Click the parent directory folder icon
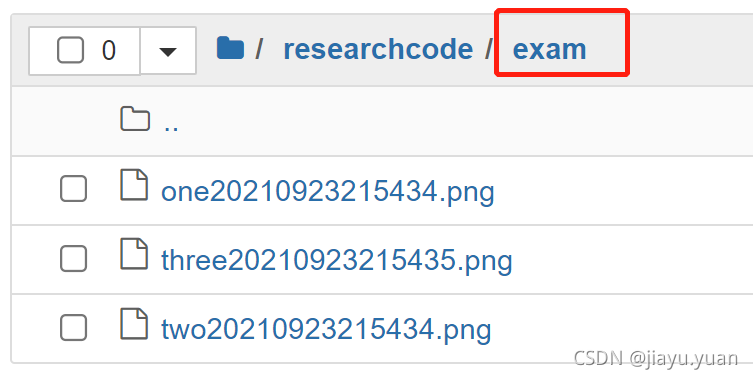Screen dimensions: 753x379 coord(134,119)
